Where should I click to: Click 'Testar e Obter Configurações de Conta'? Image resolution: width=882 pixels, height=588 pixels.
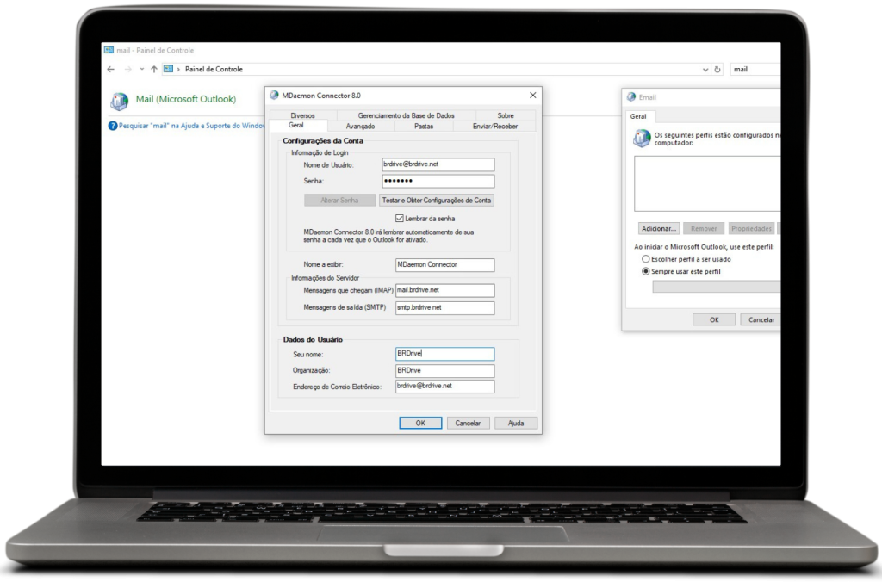[437, 200]
